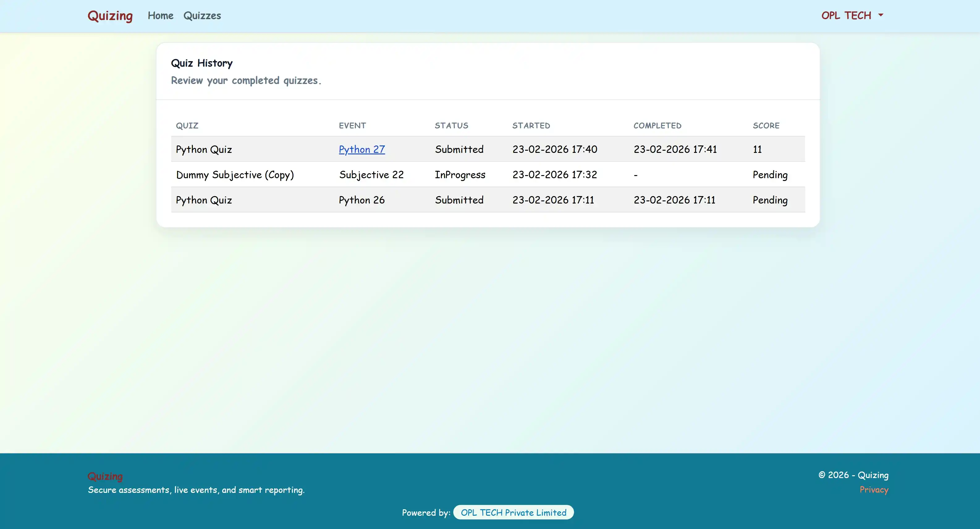Open OPL TECH Private Limited badge link
The width and height of the screenshot is (980, 529).
click(x=513, y=512)
